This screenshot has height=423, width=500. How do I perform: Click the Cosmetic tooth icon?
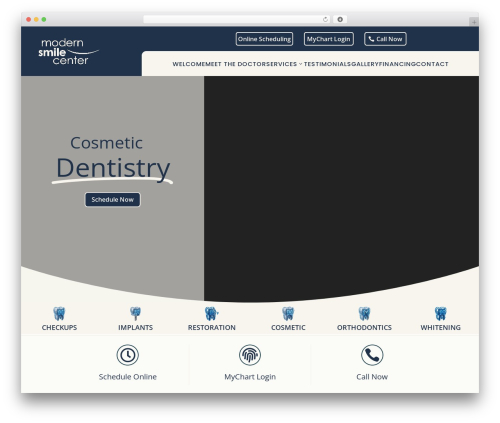point(288,314)
